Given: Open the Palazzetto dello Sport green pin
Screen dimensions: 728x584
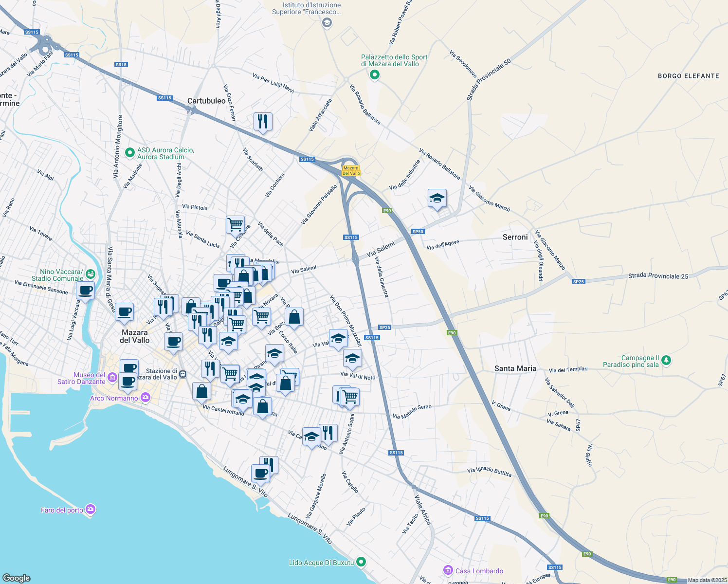Looking at the screenshot, I should coord(375,75).
